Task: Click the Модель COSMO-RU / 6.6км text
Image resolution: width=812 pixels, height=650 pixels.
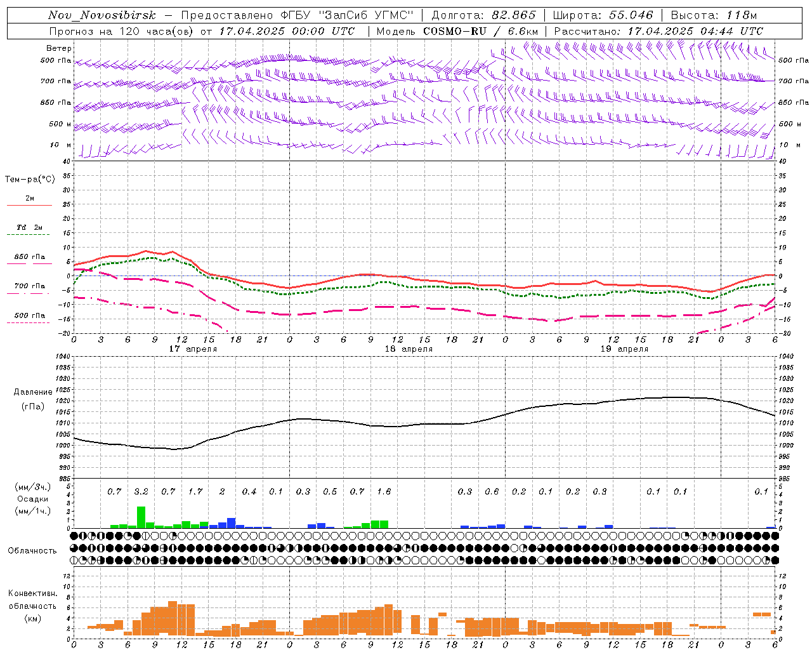Action: pyautogui.click(x=457, y=31)
